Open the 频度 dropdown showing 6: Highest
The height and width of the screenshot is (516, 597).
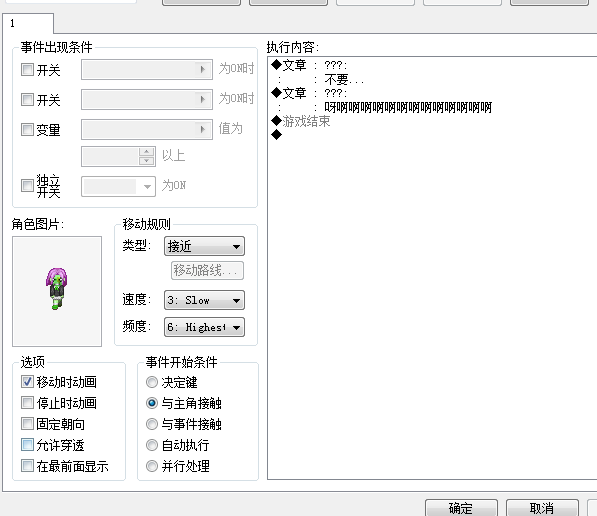coord(204,327)
